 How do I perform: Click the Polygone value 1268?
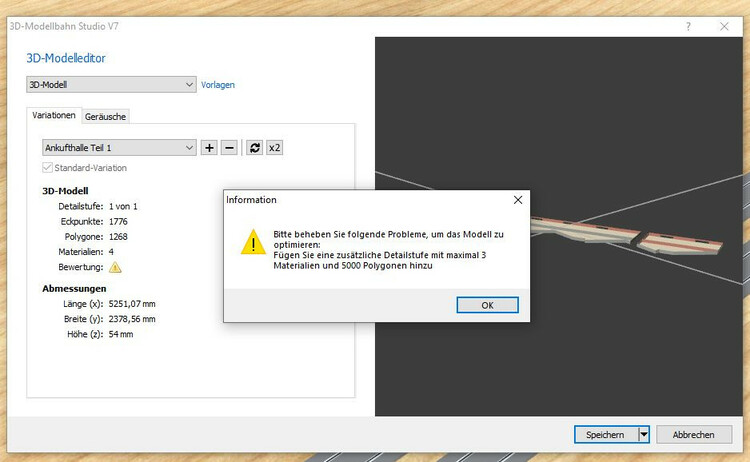click(118, 237)
